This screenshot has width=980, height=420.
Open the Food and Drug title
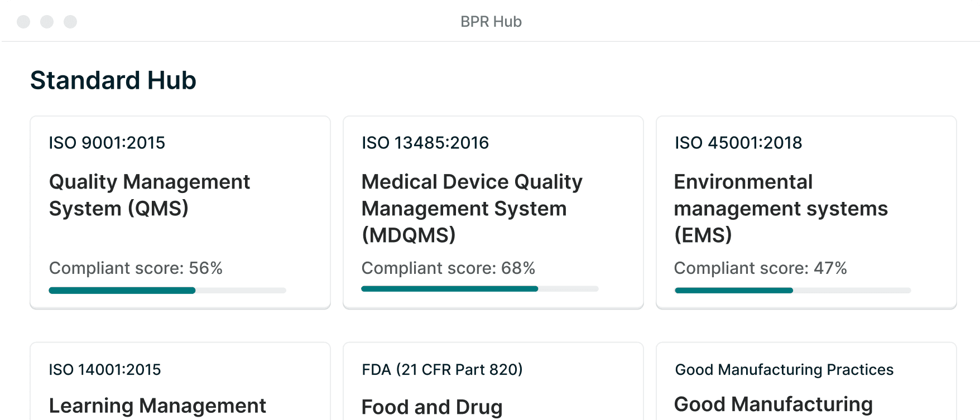pyautogui.click(x=432, y=407)
